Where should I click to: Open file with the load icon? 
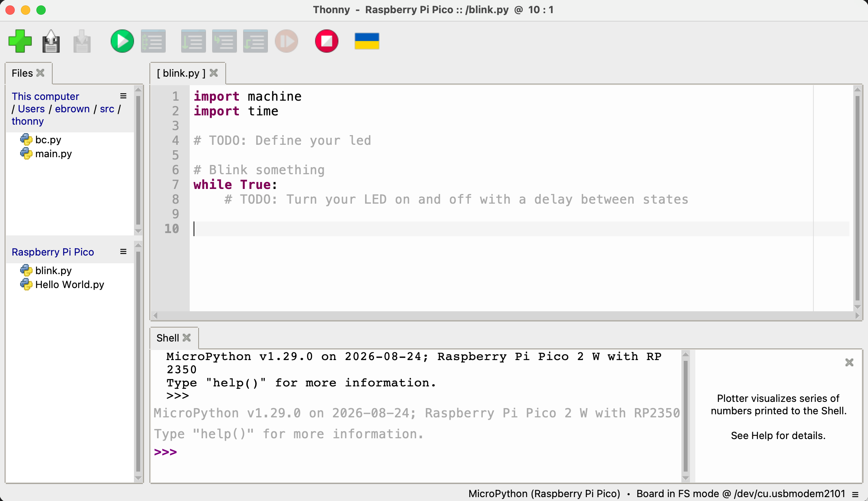pos(51,41)
